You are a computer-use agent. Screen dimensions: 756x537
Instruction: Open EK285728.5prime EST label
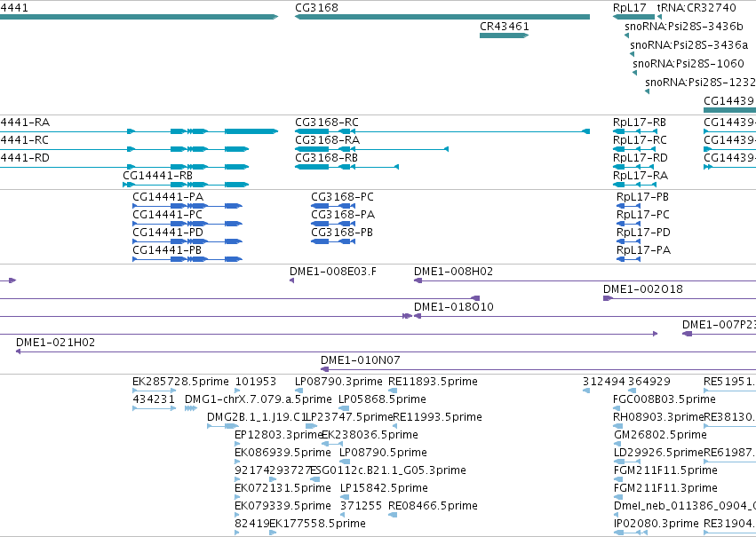[181, 382]
